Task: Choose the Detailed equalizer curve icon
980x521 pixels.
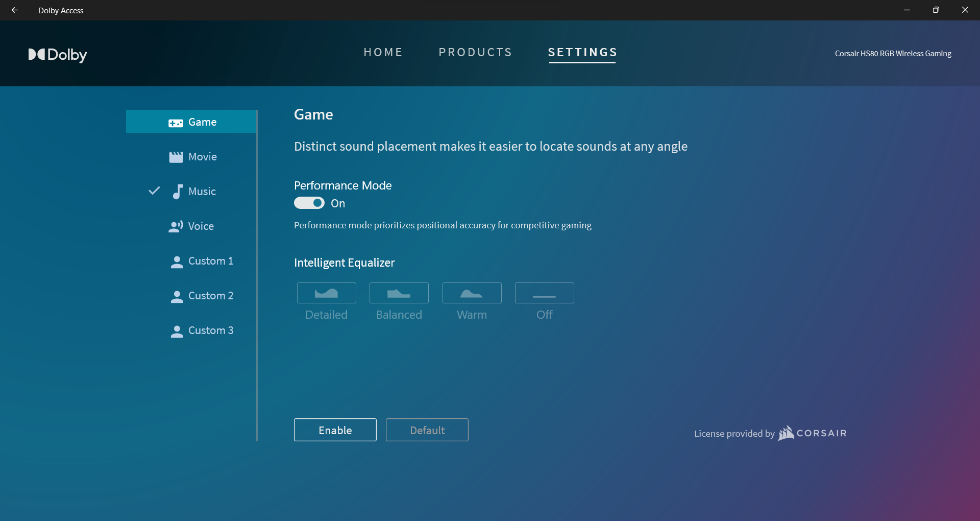Action: click(327, 293)
